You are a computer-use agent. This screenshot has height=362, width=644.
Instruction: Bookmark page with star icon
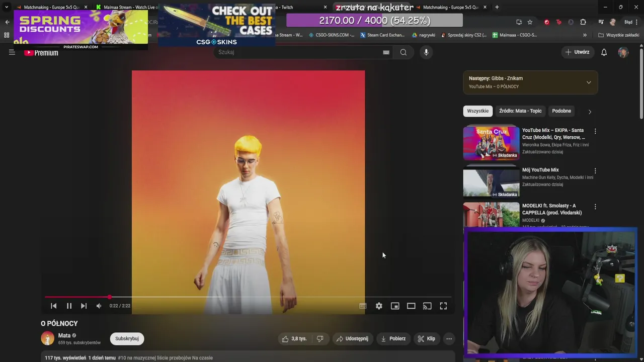(530, 22)
